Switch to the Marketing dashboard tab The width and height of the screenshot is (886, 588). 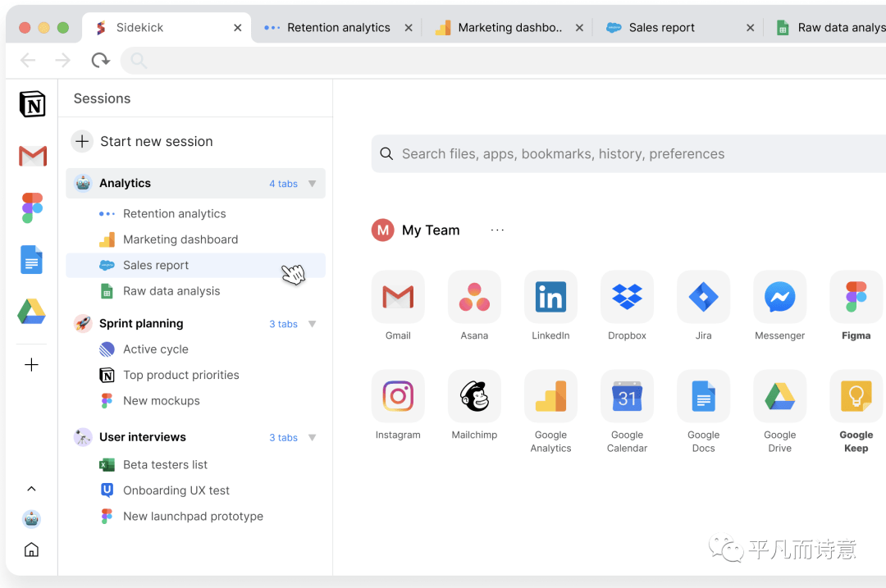click(x=509, y=28)
